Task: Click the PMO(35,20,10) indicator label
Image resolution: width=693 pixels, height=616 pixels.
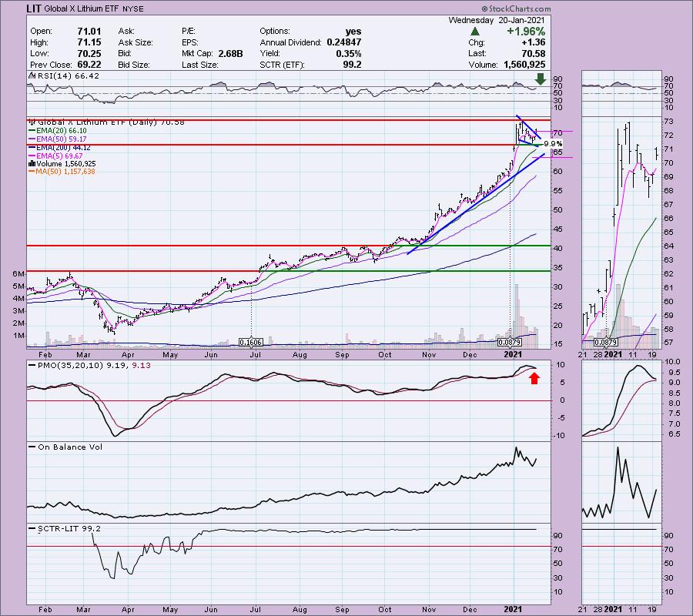Action: 93,366
